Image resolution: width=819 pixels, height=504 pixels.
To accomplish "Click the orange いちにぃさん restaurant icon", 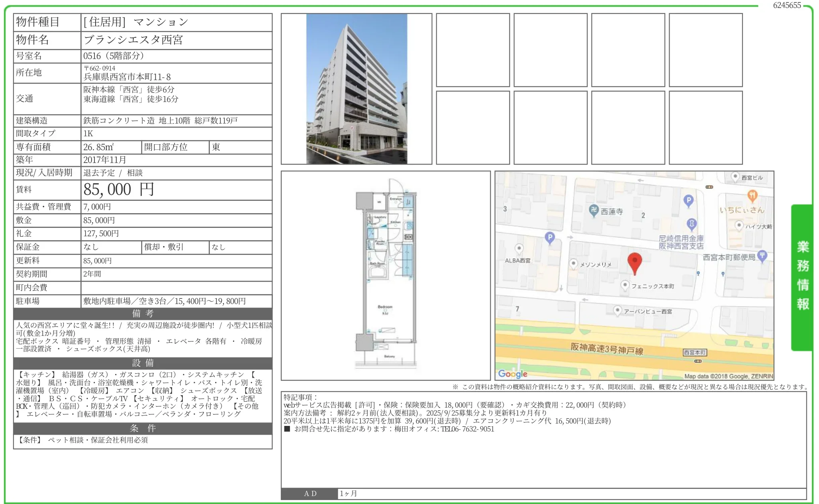I will [752, 196].
